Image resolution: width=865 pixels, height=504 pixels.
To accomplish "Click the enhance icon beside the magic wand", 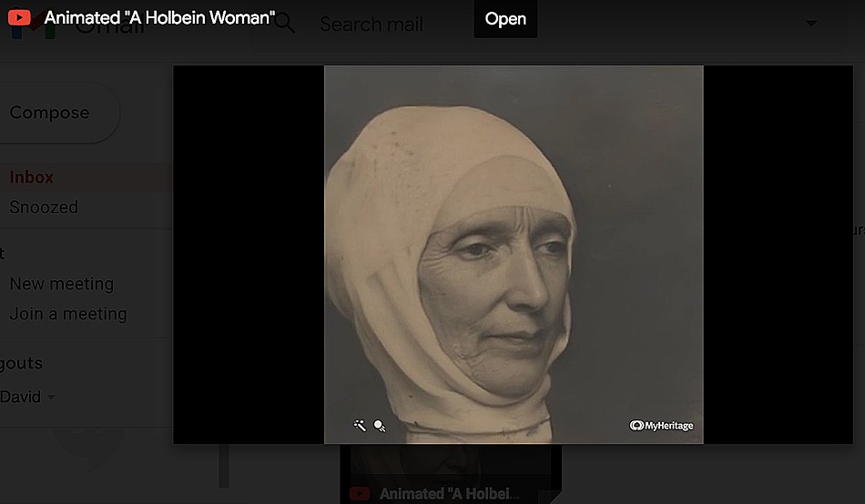I will pyautogui.click(x=380, y=425).
